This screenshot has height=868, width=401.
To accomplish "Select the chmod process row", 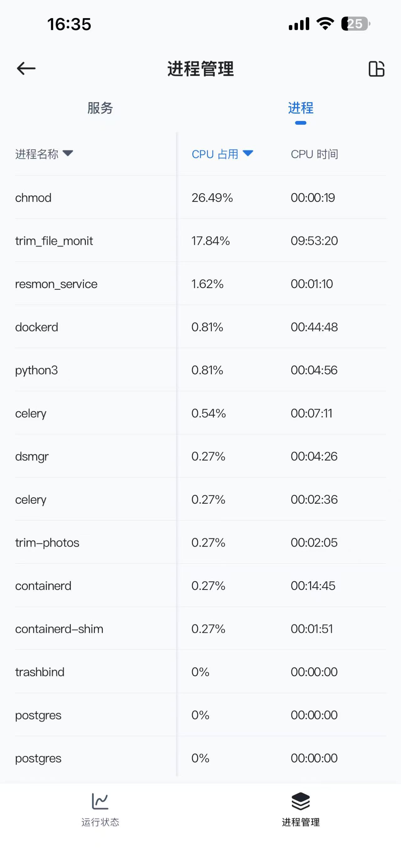I will (33, 197).
